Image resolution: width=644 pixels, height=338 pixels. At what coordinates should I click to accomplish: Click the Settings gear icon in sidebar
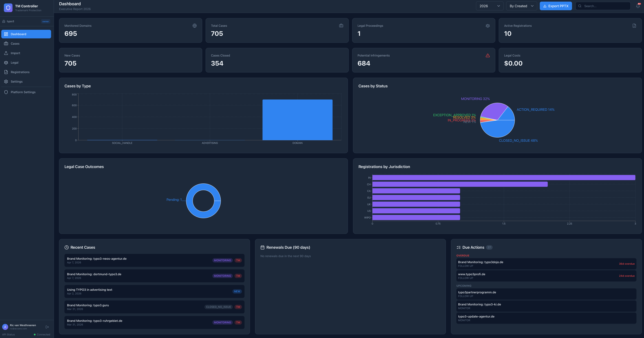pyautogui.click(x=6, y=82)
